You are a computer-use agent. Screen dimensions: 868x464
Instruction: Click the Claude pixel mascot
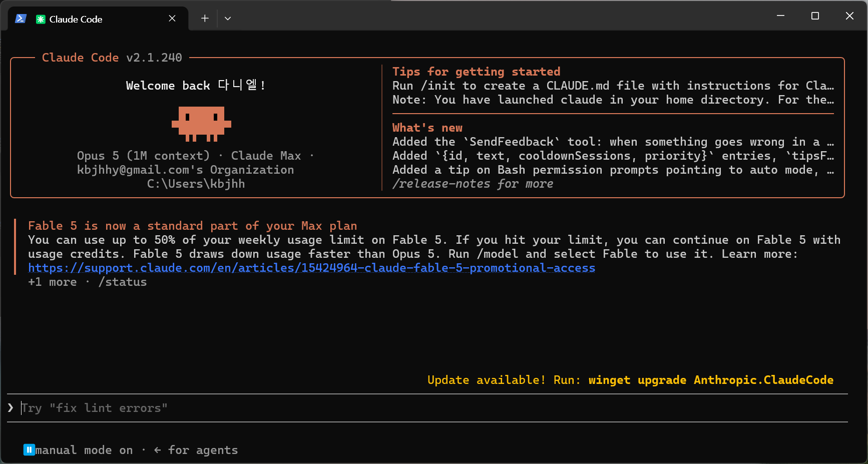click(x=201, y=124)
